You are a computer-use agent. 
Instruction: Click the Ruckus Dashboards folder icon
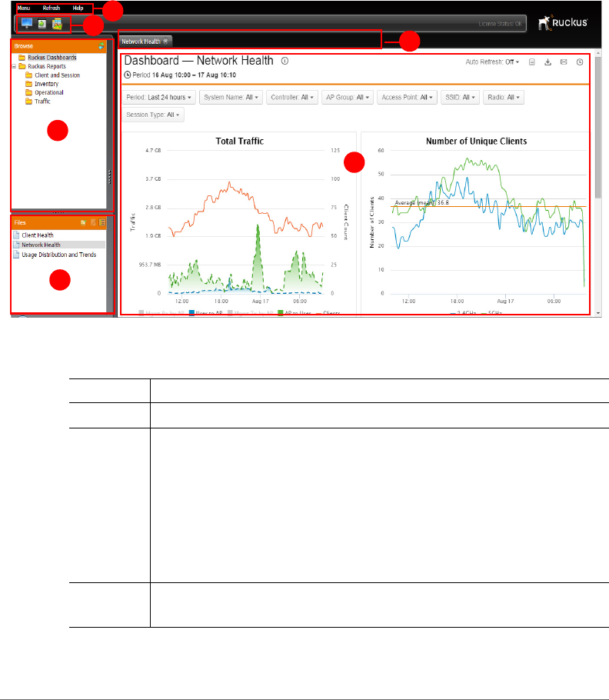tap(22, 58)
